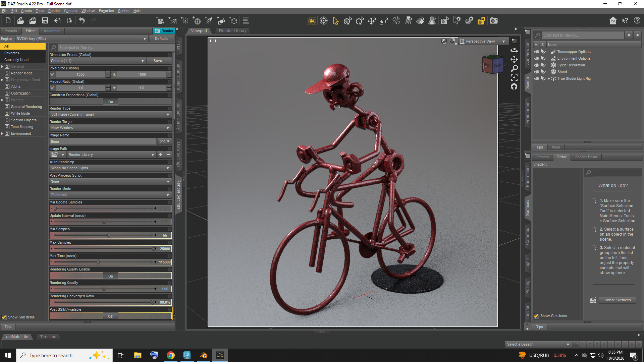Image resolution: width=644 pixels, height=362 pixels.
Task: Click Save... dimension preset button
Action: (x=159, y=61)
